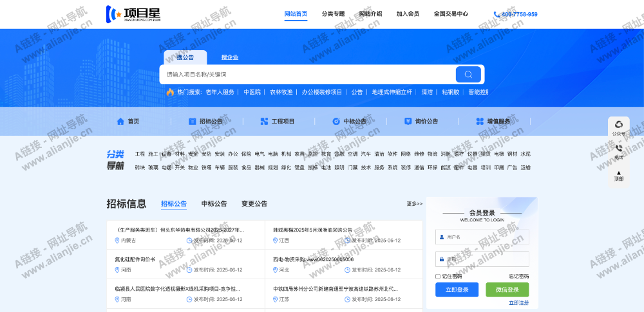Click the hot search term 农林牧渔
This screenshot has width=644, height=312.
point(281,92)
